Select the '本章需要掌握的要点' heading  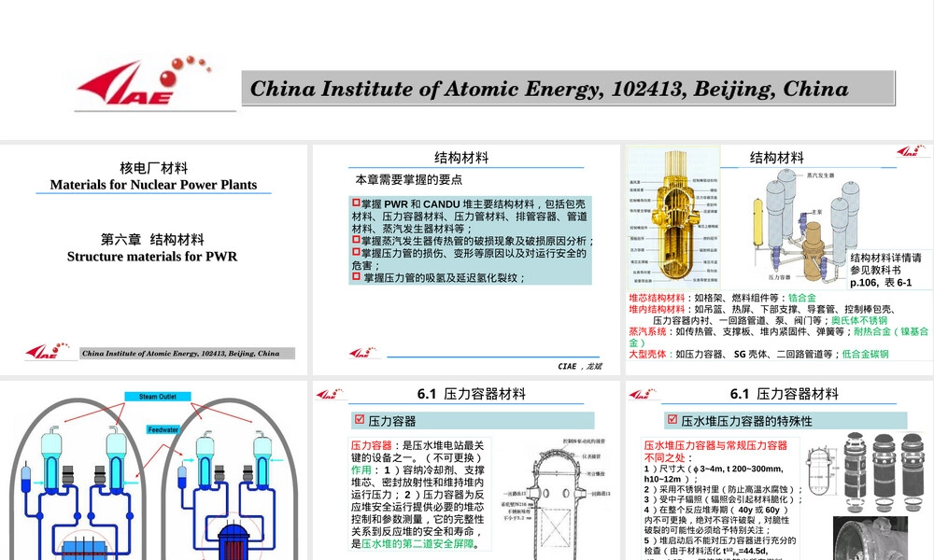click(x=409, y=180)
